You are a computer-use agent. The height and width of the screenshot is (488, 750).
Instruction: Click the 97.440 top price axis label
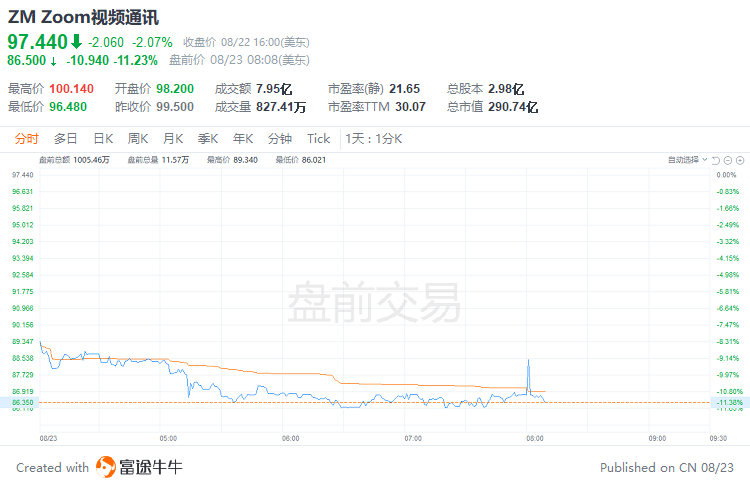[23, 175]
